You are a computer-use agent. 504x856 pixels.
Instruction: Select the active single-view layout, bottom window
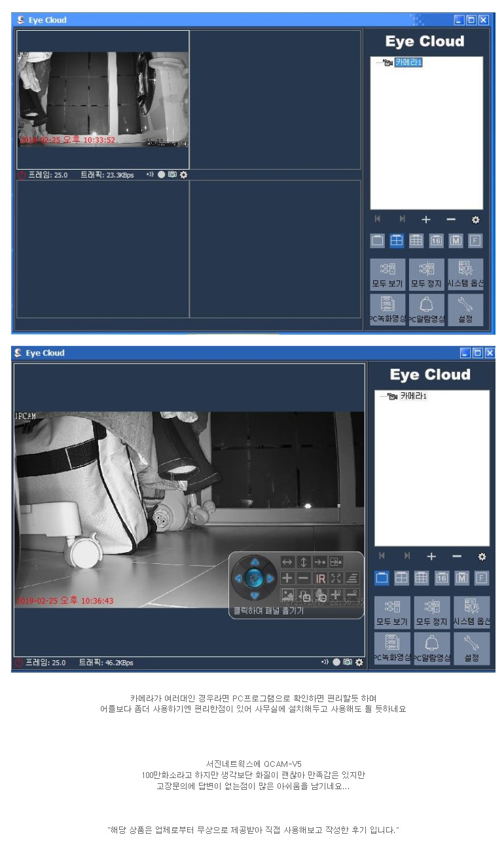pos(382,577)
